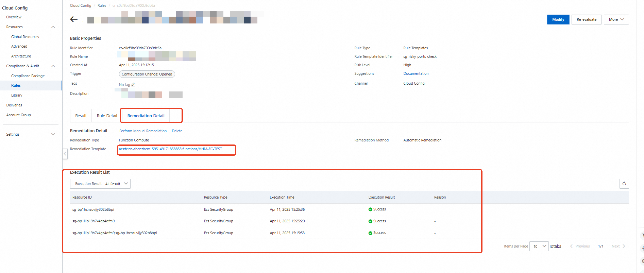Click the Execution Result column header
Screen dimensions: 644x273
click(382, 197)
